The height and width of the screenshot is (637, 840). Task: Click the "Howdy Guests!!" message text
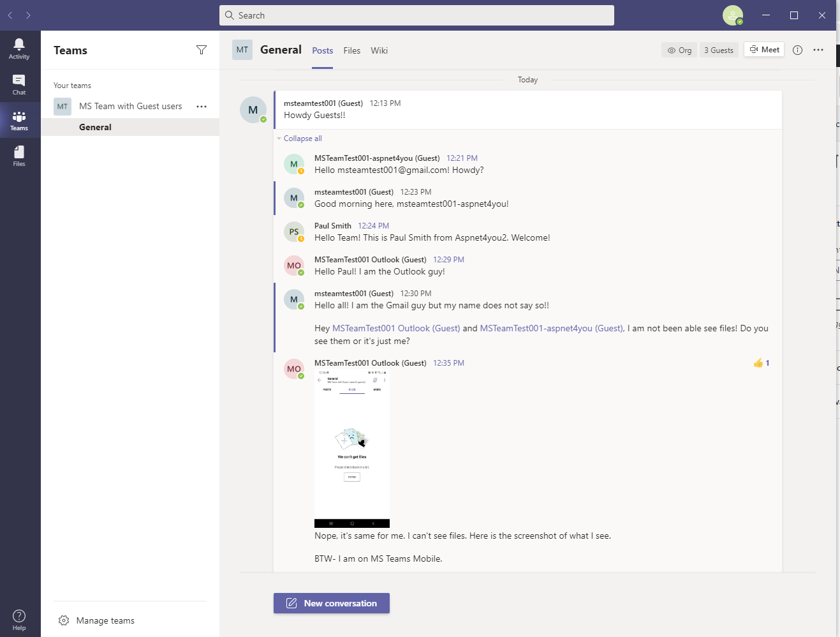[x=314, y=115]
